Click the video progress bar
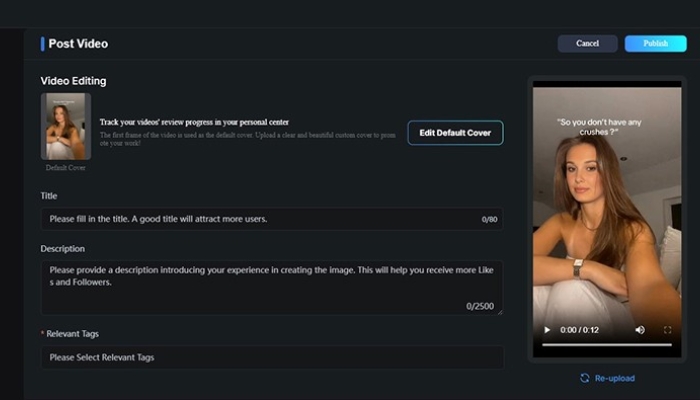Screen dimensions: 700x400 pyautogui.click(x=606, y=345)
